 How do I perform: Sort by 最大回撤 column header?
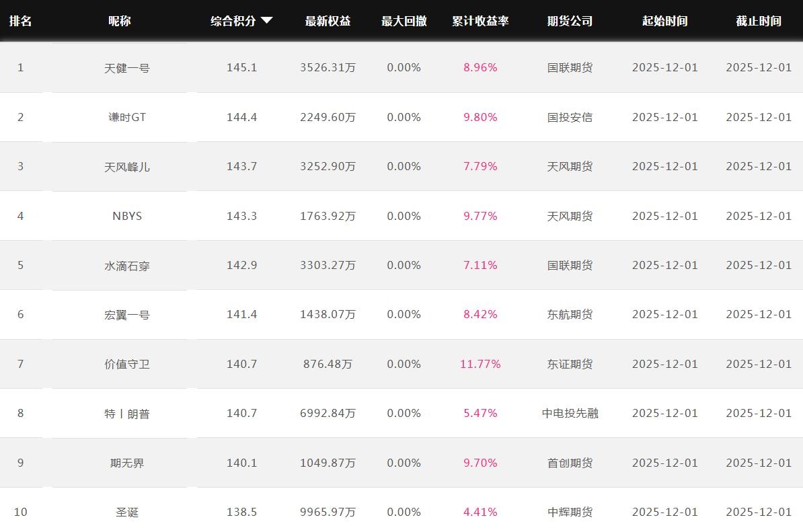tap(404, 21)
